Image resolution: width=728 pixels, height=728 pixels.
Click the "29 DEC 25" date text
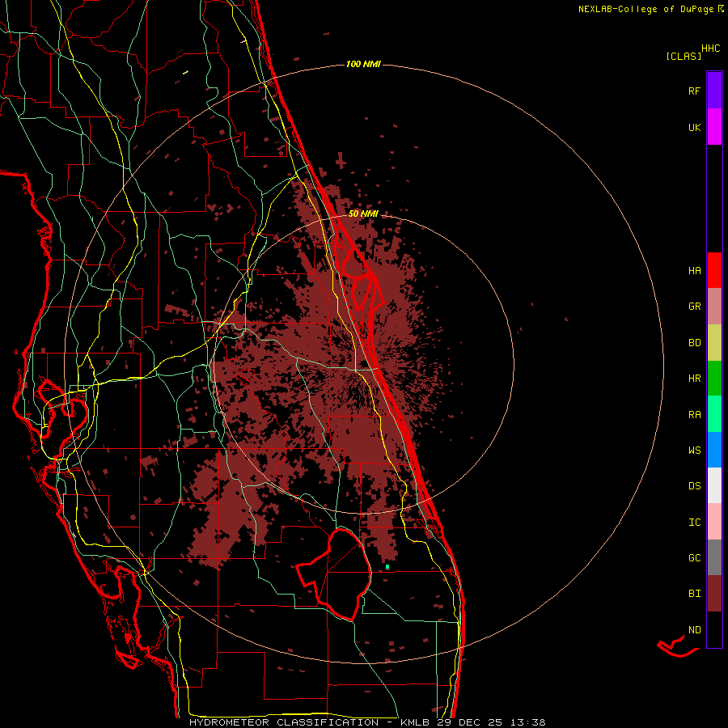coord(469,722)
